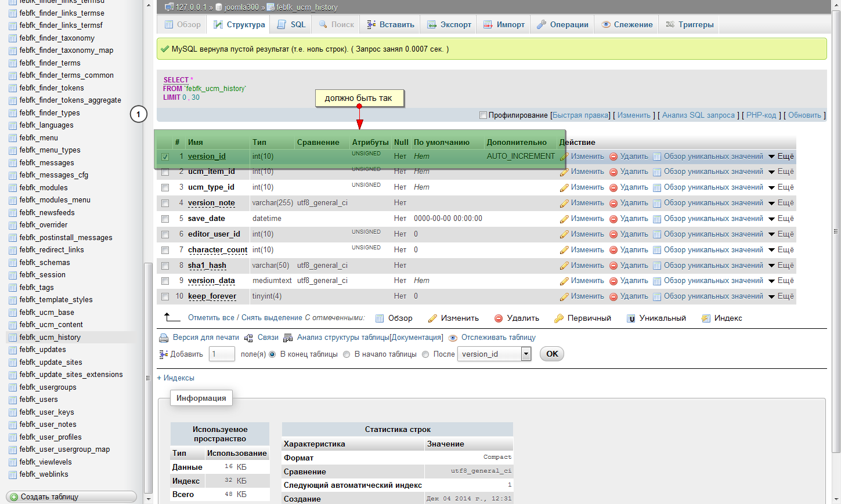
Task: Open the 'After' column dropdown showing version_id
Action: 494,354
